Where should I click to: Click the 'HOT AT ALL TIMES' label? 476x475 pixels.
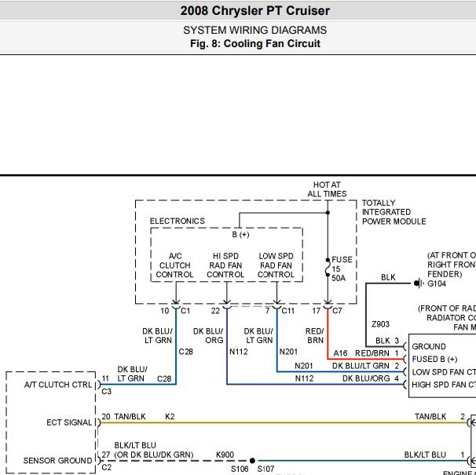327,189
